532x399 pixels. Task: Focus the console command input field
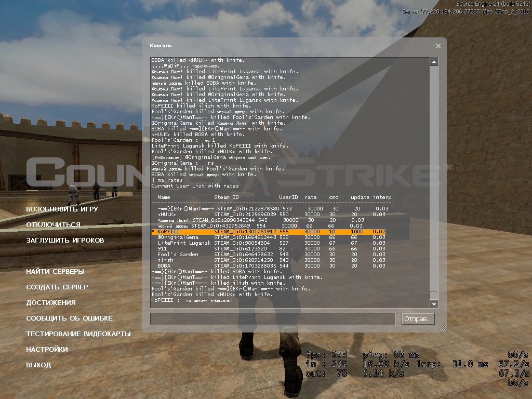(273, 319)
